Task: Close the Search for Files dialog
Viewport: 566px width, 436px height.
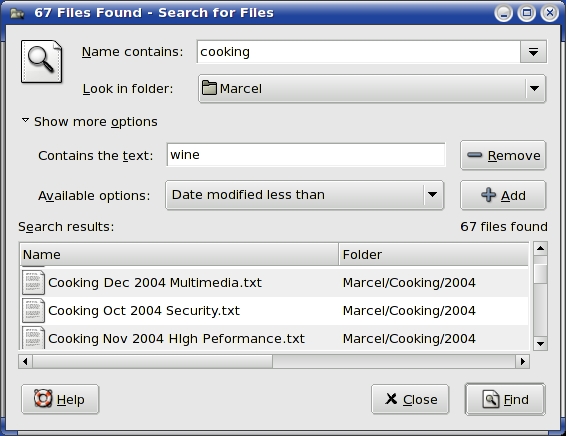Action: [x=410, y=399]
